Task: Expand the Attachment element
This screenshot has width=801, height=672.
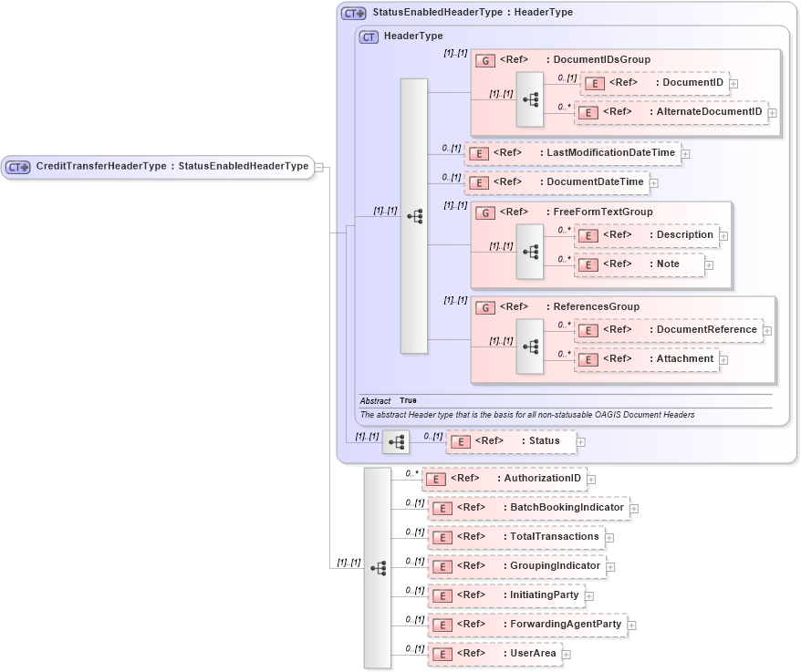Action: point(723,359)
